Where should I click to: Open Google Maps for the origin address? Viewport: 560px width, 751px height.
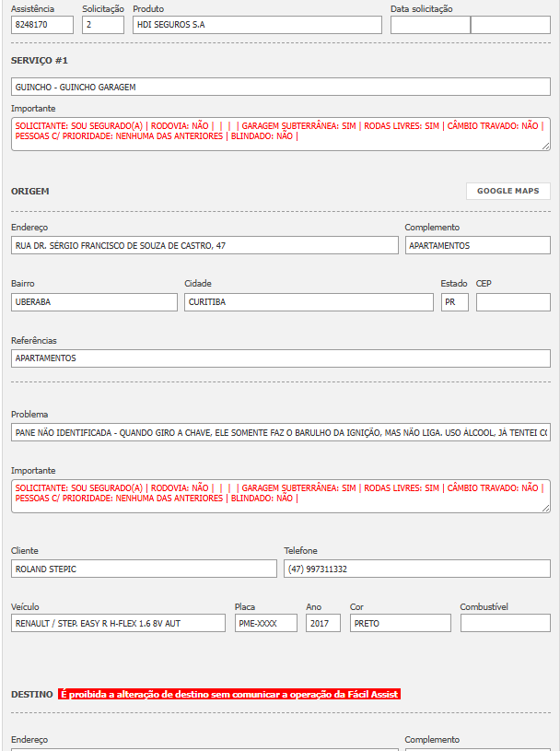(507, 191)
